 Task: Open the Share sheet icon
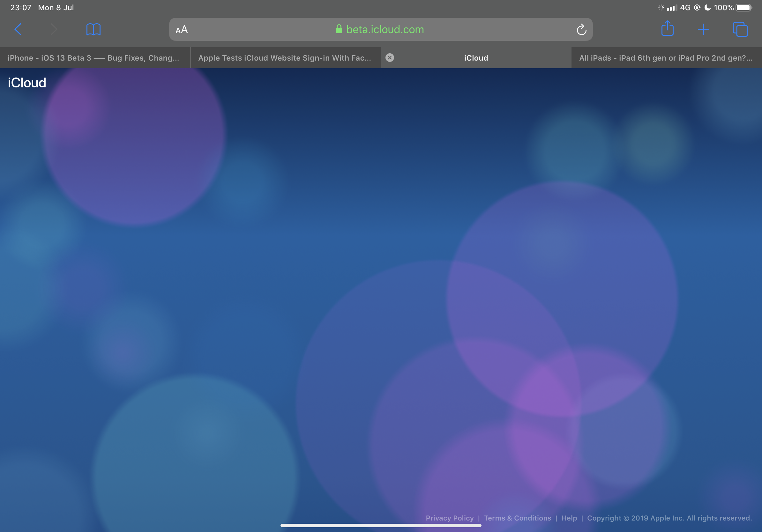coord(667,29)
